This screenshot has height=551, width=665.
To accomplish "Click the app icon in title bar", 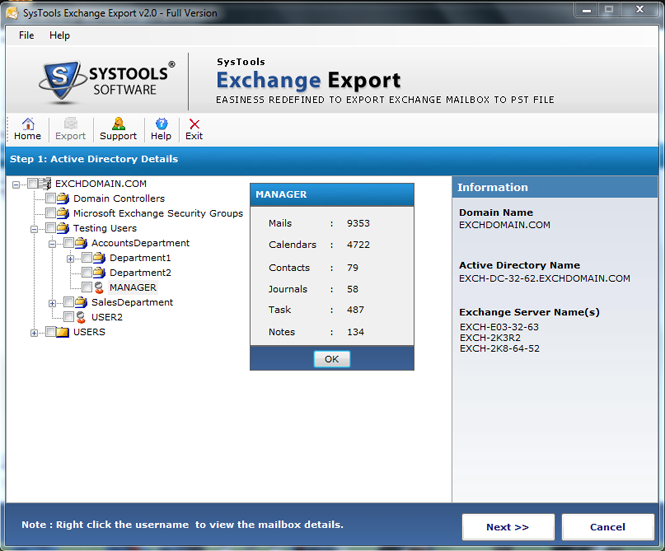I will 12,13.
